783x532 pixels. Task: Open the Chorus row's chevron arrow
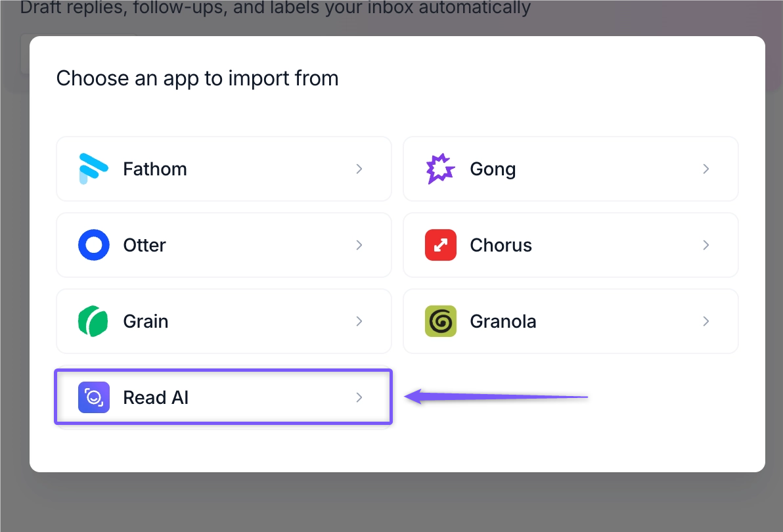[705, 245]
